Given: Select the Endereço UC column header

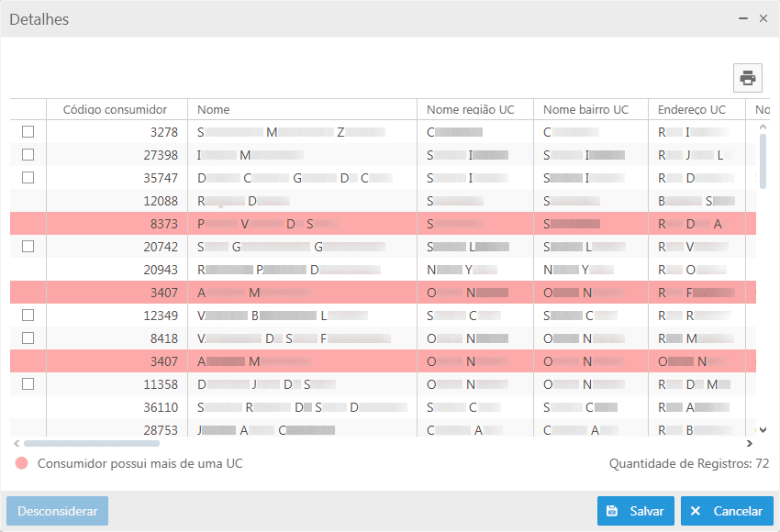Looking at the screenshot, I should (x=692, y=110).
